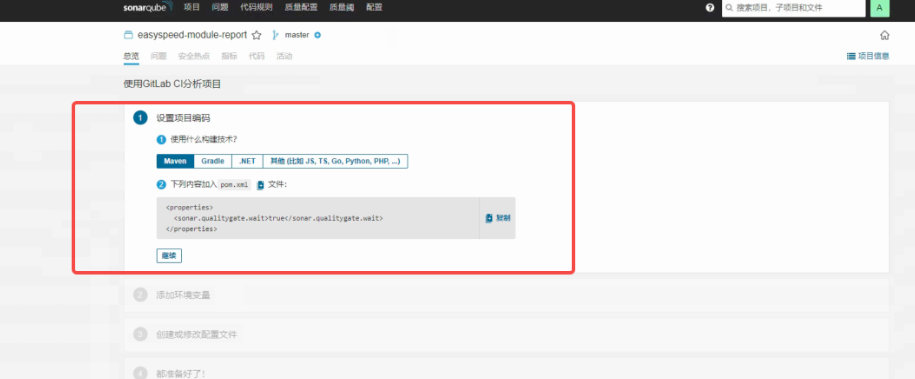Click the 继续 button
The width and height of the screenshot is (915, 379).
(x=169, y=256)
